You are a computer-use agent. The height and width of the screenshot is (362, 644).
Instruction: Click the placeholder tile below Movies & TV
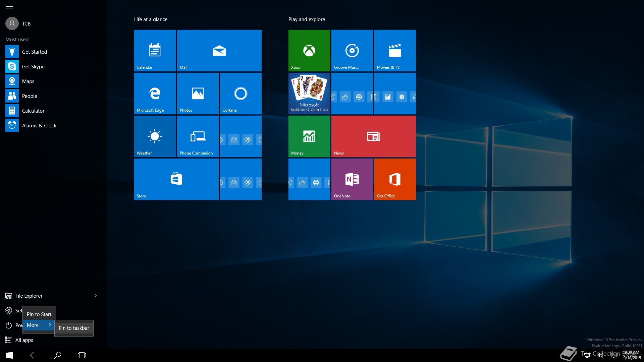coord(395,94)
